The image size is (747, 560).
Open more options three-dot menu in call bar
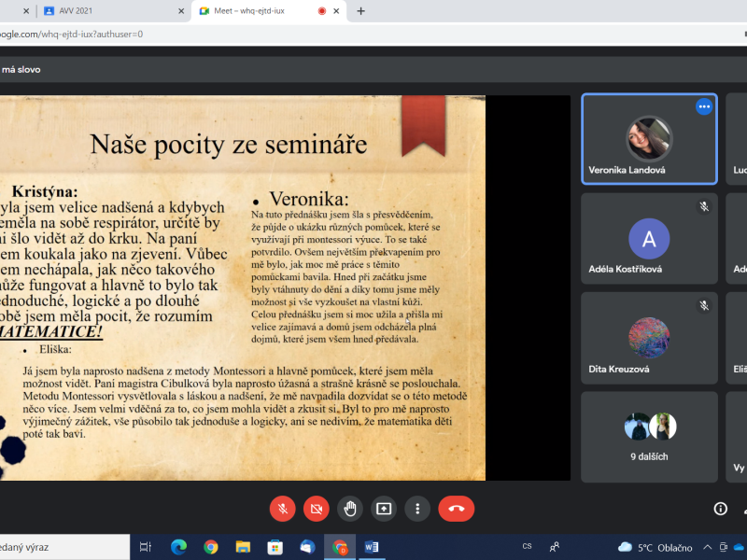click(417, 509)
